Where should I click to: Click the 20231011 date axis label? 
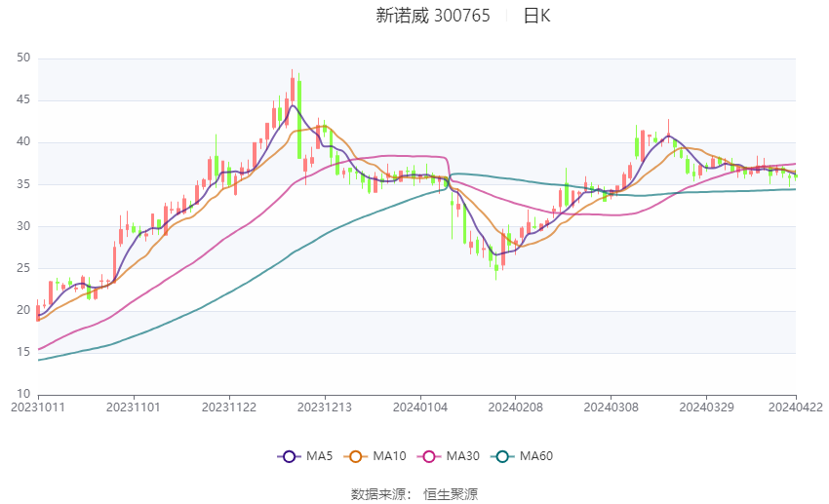pyautogui.click(x=38, y=407)
